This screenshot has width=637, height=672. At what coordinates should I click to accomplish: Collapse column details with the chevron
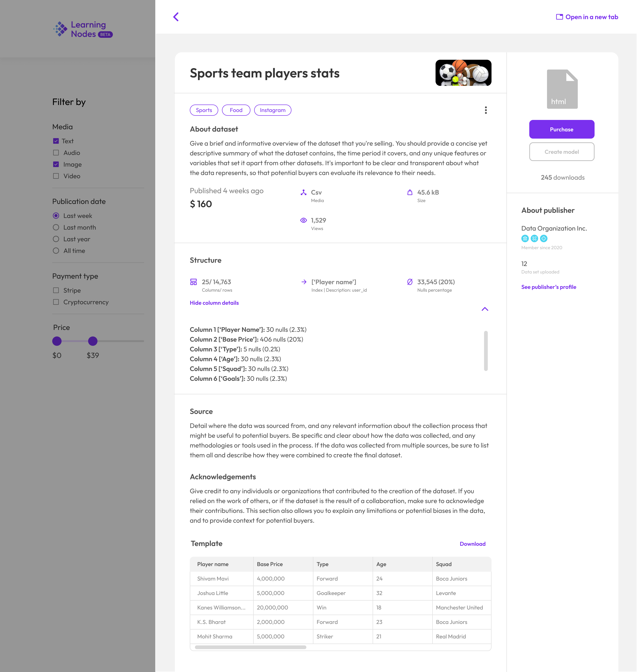(x=485, y=309)
